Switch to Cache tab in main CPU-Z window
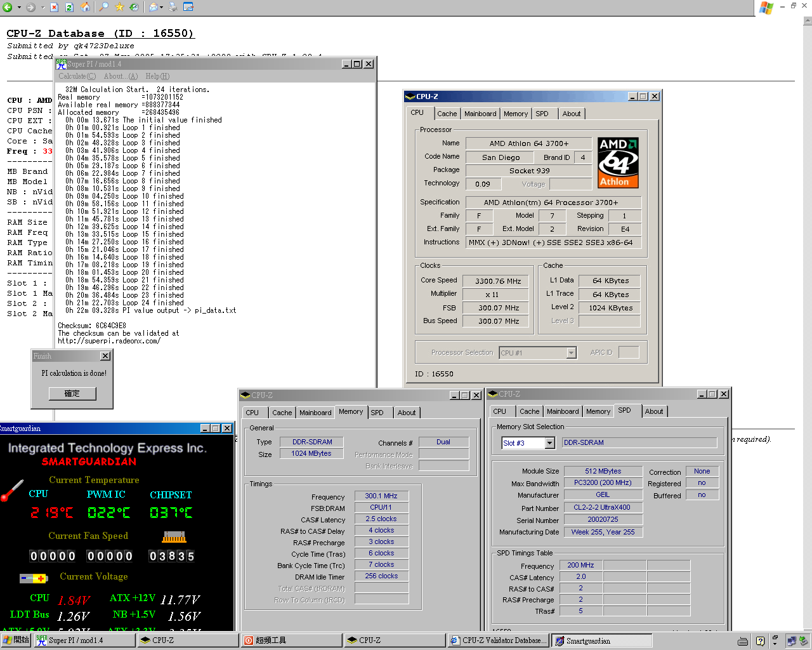The width and height of the screenshot is (812, 650). pyautogui.click(x=447, y=114)
